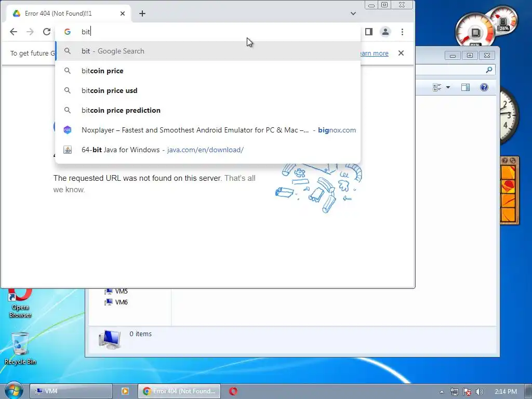Open the tab search chevron in Chrome

[353, 14]
